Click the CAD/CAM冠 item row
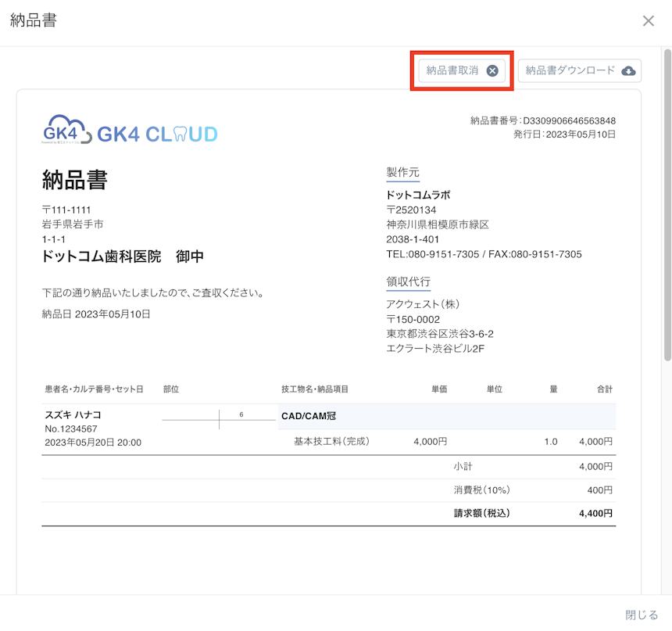This screenshot has width=672, height=631. click(447, 416)
